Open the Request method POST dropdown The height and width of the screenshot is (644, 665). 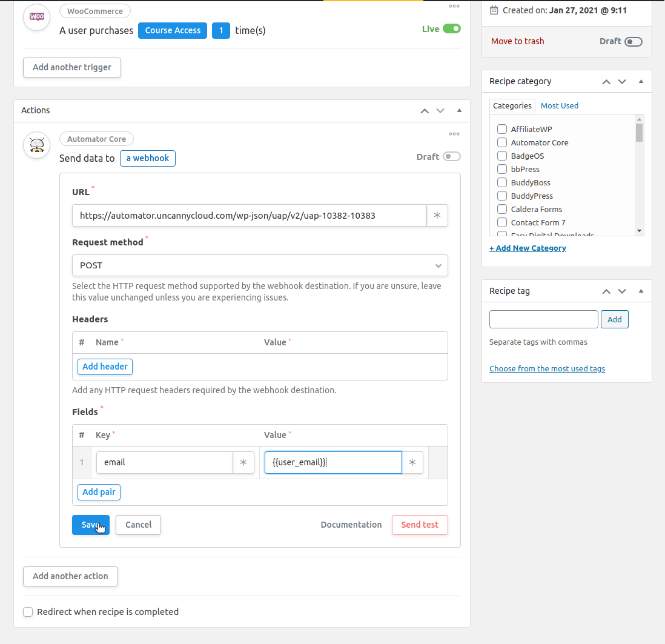[x=260, y=265]
